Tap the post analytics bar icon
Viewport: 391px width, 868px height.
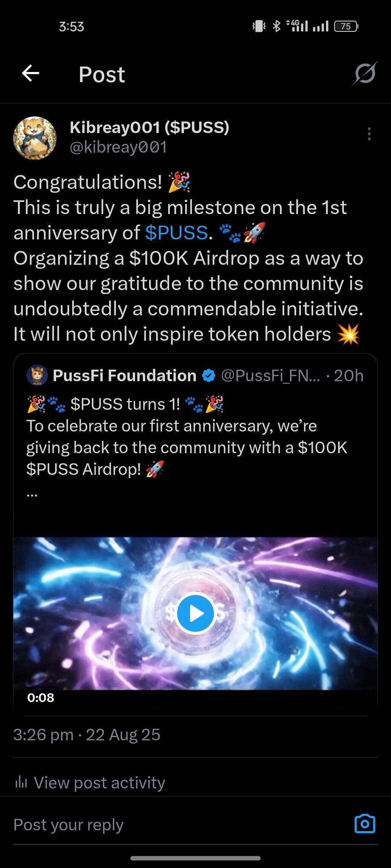click(x=21, y=782)
